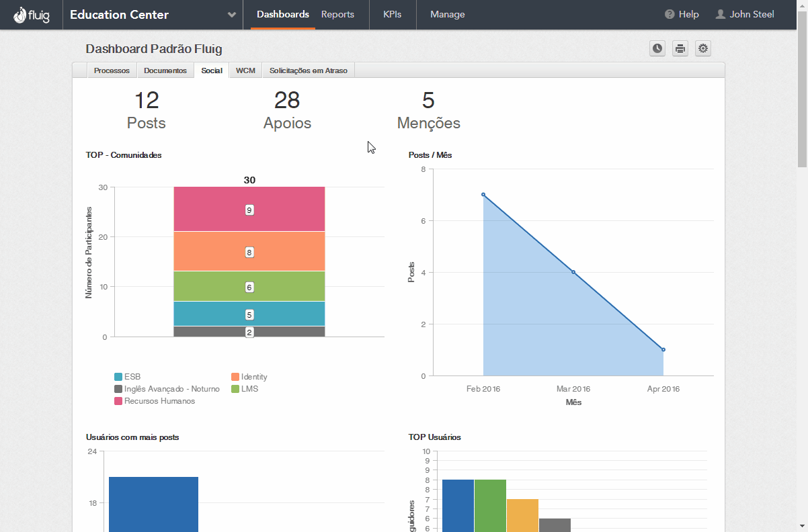Click the blue bar in TOP Usuários chart
Image resolution: width=808 pixels, height=532 pixels.
click(458, 506)
